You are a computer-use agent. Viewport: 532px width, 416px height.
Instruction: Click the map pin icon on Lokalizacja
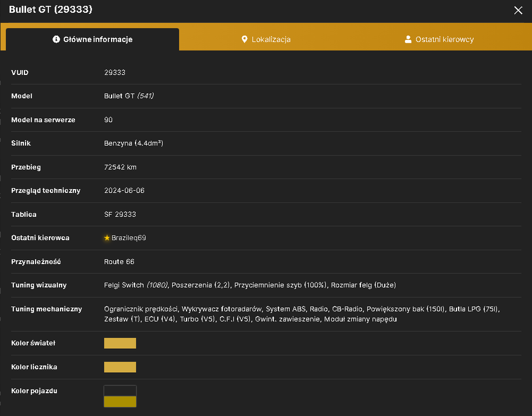tap(244, 39)
